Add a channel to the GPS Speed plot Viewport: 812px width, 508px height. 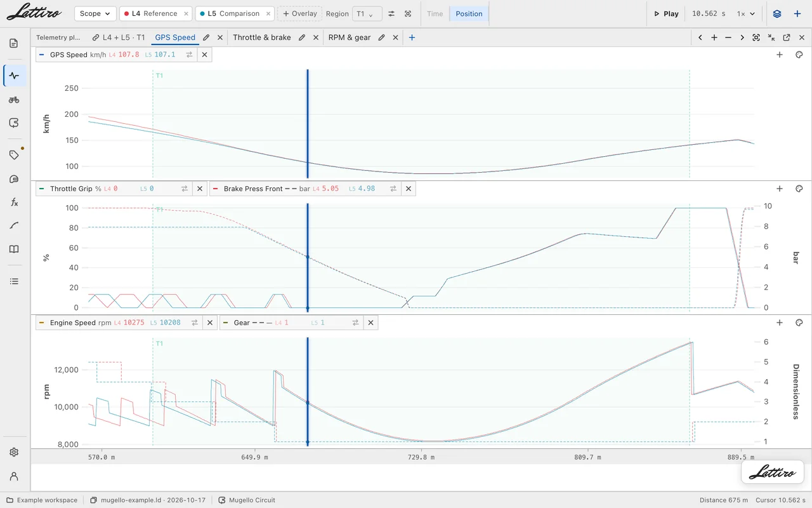[780, 55]
